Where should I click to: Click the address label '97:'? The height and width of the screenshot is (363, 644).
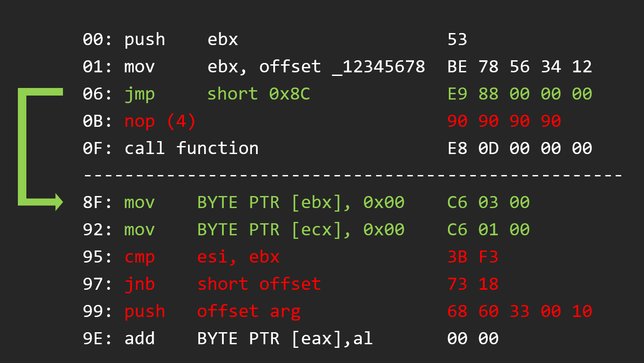[98, 284]
